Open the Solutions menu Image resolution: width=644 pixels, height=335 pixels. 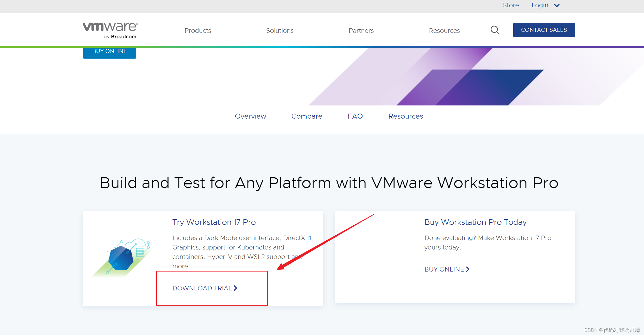click(280, 31)
